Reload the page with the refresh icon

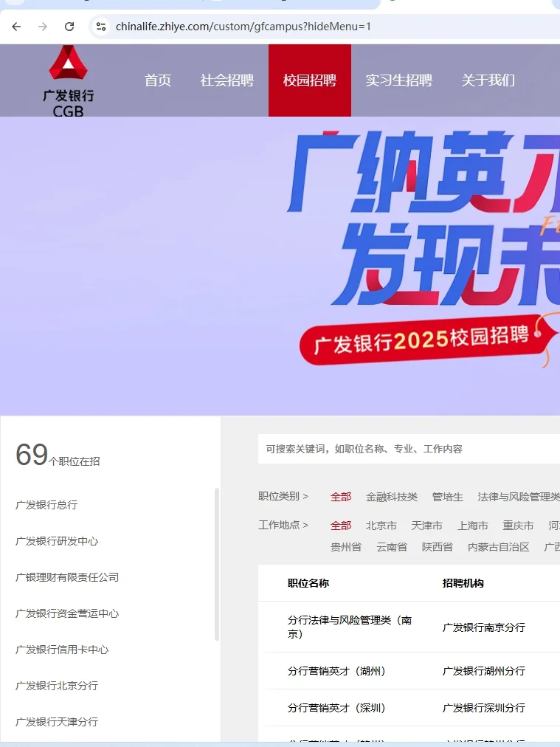(x=69, y=27)
